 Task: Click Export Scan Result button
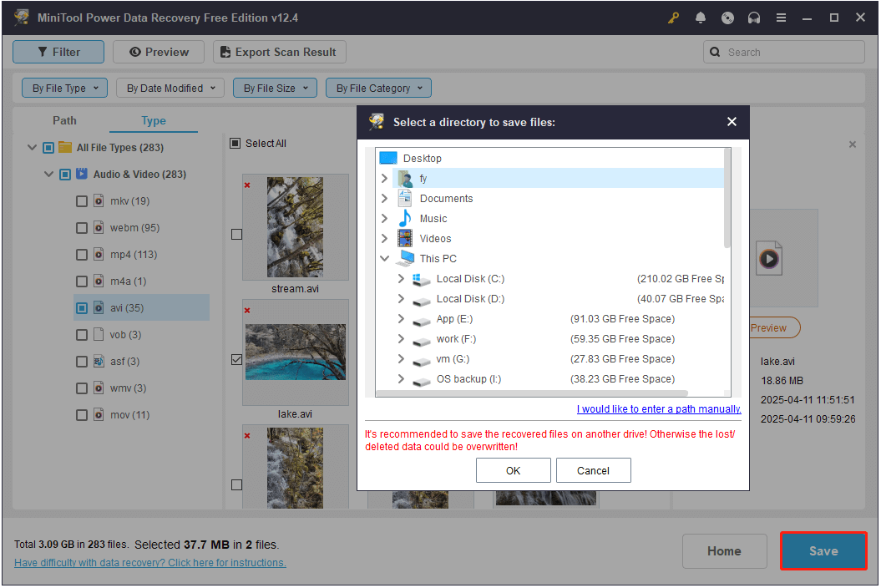pos(279,52)
